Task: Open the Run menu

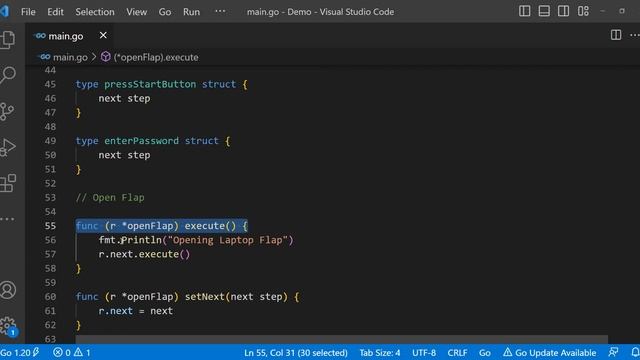Action: click(191, 12)
